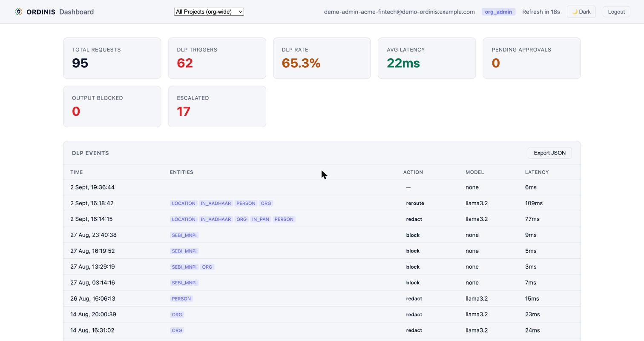Click the redact action in 26 Aug 16:06:13 row
The width and height of the screenshot is (644, 341).
(x=414, y=298)
